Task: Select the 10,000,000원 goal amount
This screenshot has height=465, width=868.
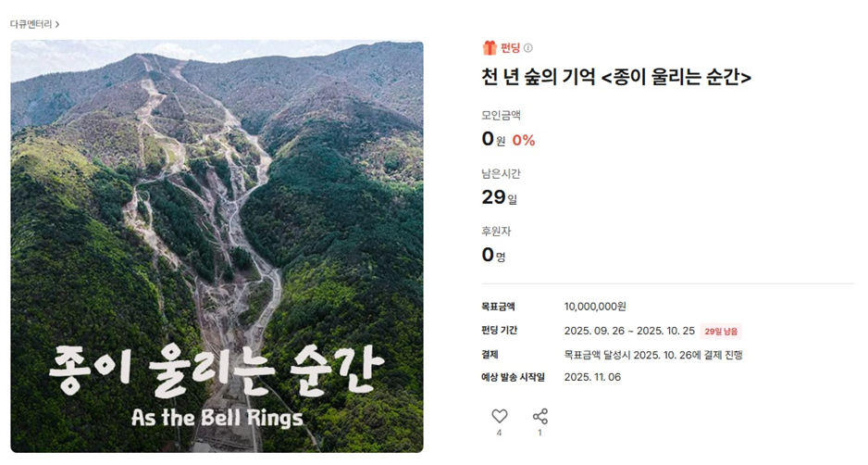Action: coord(595,307)
